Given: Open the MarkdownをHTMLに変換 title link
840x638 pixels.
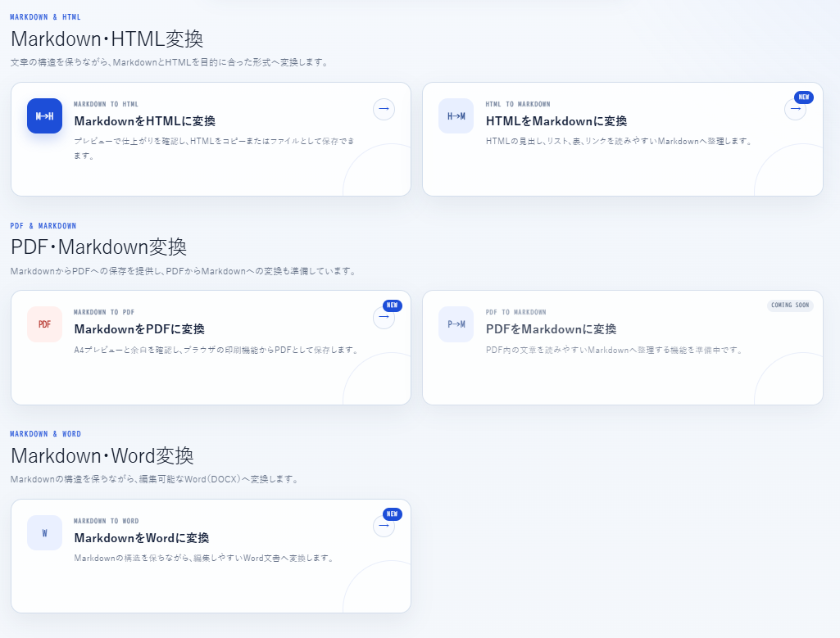Looking at the screenshot, I should point(144,121).
